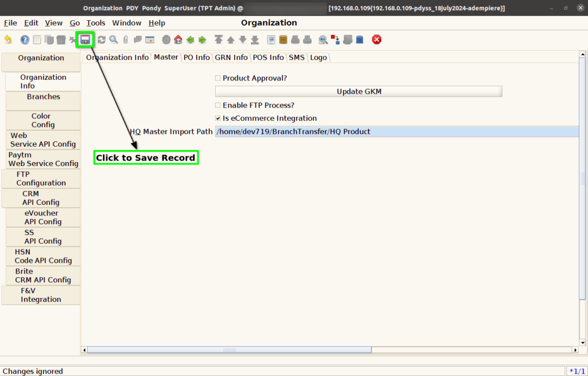
Task: Select Paytm Web Service Config tab
Action: tap(43, 159)
